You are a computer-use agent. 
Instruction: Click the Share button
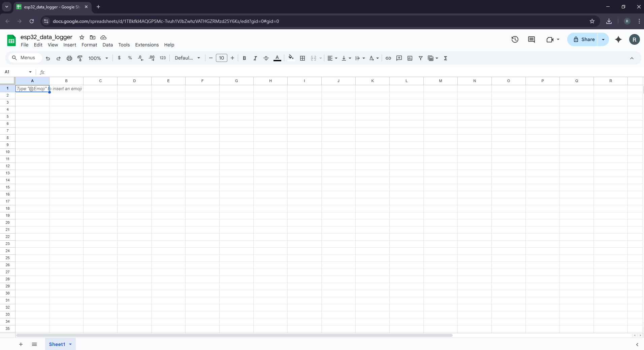click(584, 39)
